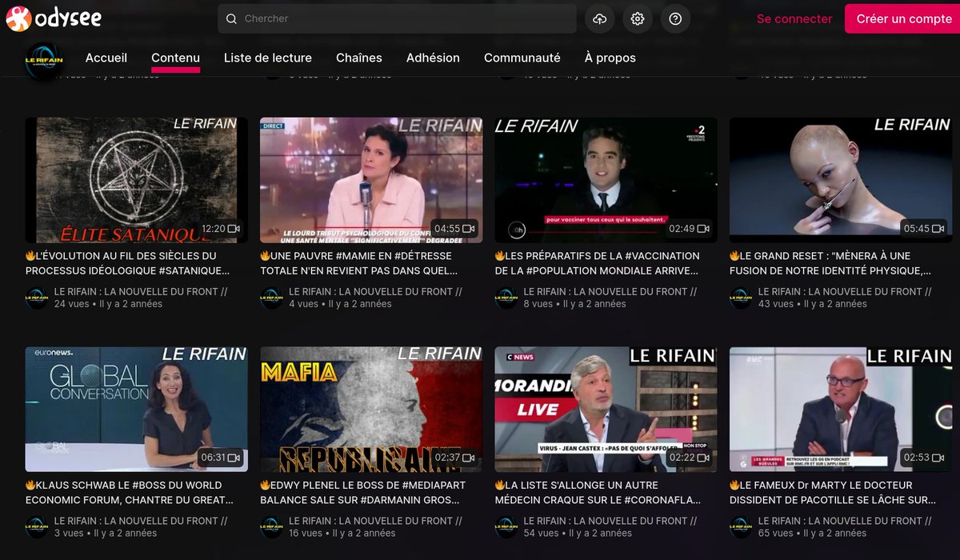Click the 04:55 duration badge
The width and height of the screenshot is (960, 560).
point(455,229)
